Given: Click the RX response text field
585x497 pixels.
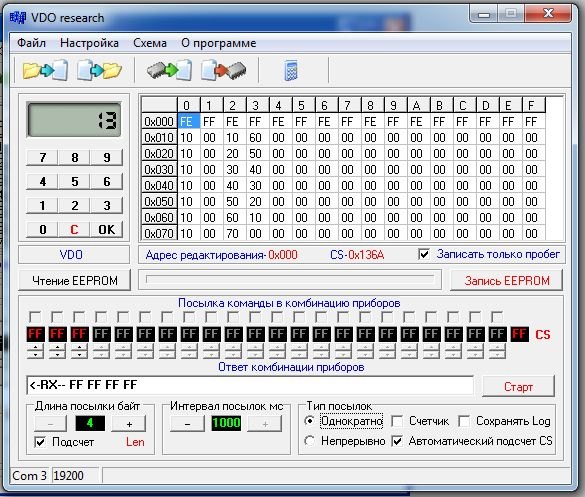Looking at the screenshot, I should [x=250, y=385].
